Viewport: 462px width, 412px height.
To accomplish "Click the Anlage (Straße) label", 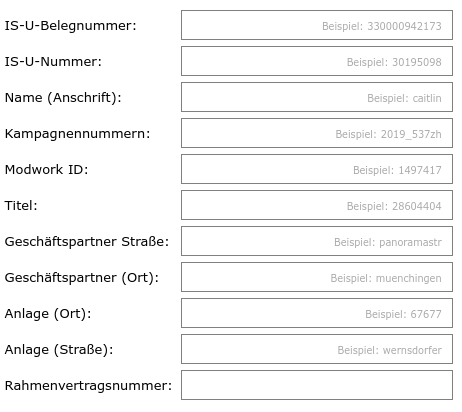I will pyautogui.click(x=59, y=350).
